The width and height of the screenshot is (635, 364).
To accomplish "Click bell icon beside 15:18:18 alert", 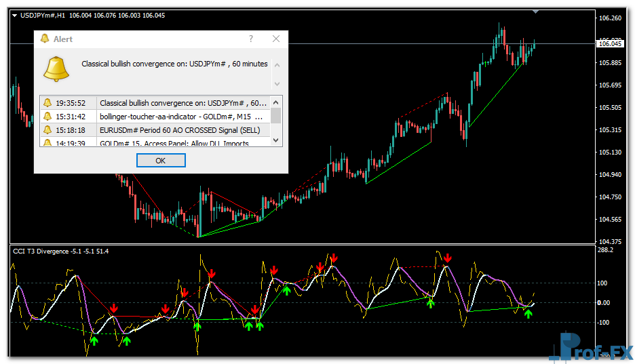I will point(47,129).
